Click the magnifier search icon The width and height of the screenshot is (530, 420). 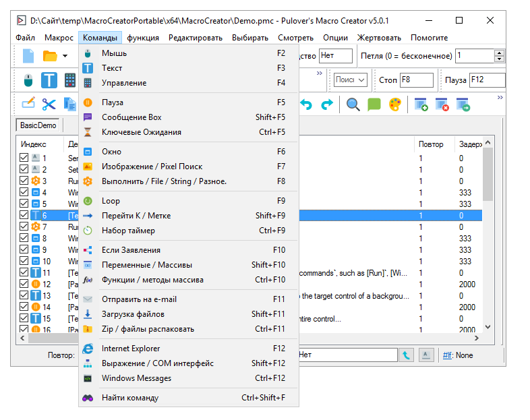[353, 104]
